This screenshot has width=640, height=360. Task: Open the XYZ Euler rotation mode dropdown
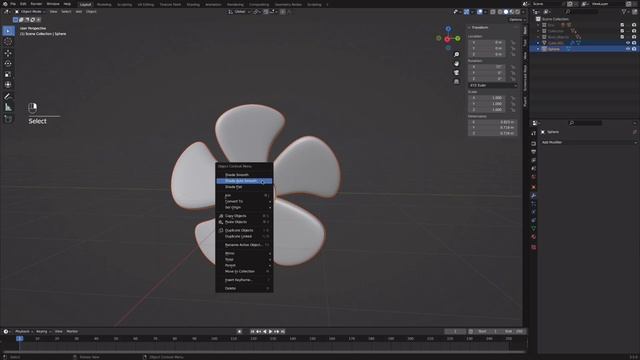493,86
